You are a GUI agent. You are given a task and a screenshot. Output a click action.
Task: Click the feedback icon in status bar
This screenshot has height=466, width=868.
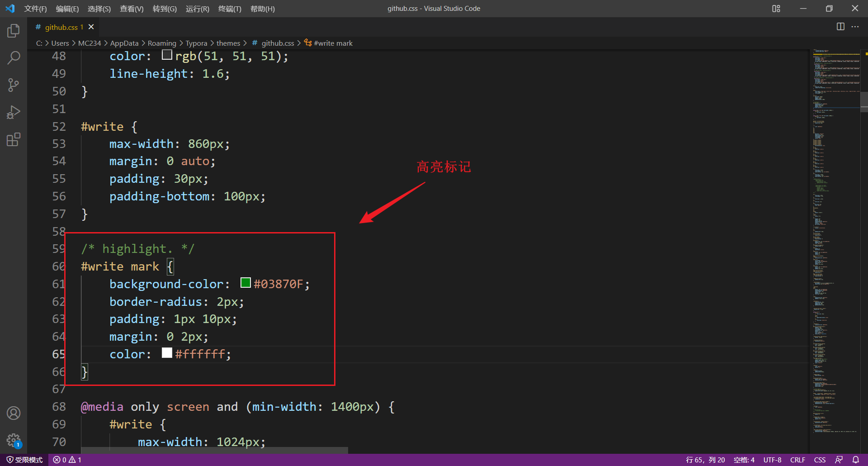(839, 460)
